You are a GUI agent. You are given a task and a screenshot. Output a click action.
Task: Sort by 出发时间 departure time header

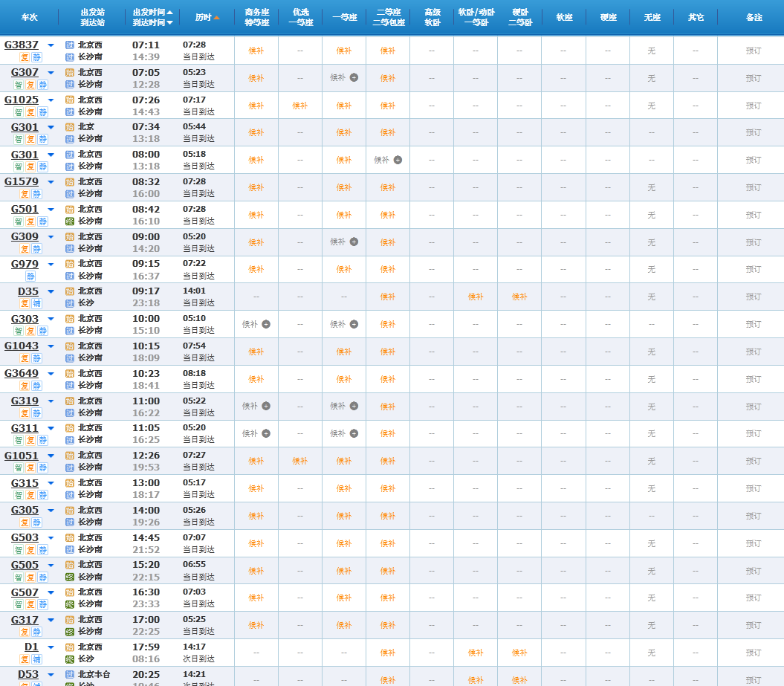[153, 13]
